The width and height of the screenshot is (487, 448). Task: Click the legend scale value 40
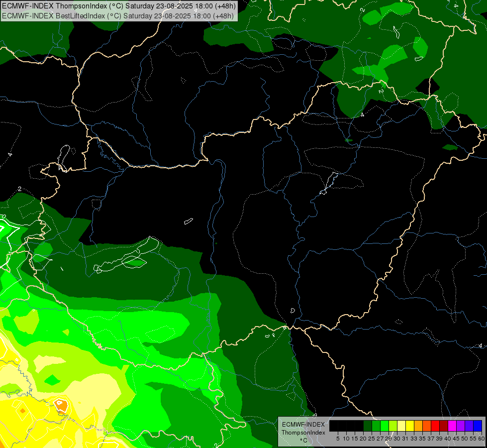pos(448,439)
